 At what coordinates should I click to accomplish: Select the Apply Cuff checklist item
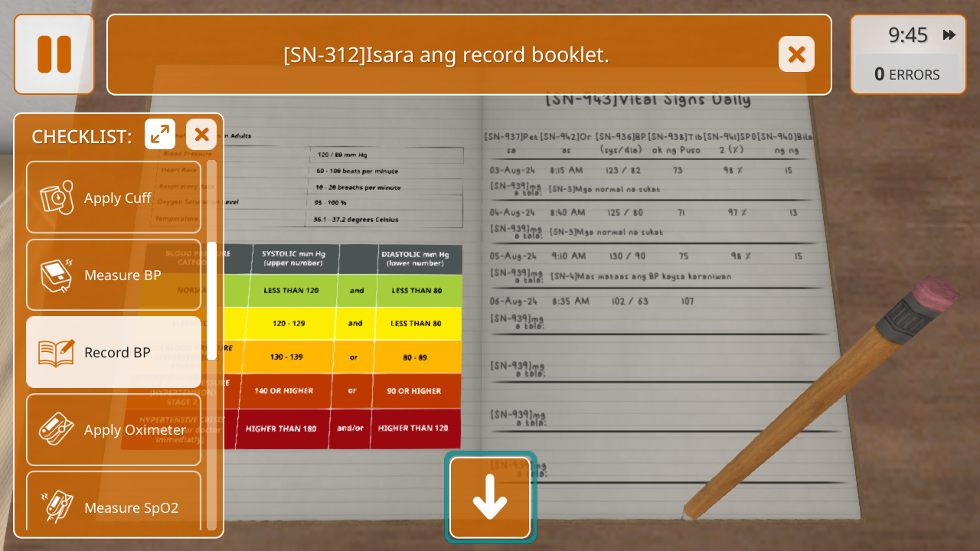click(x=114, y=197)
